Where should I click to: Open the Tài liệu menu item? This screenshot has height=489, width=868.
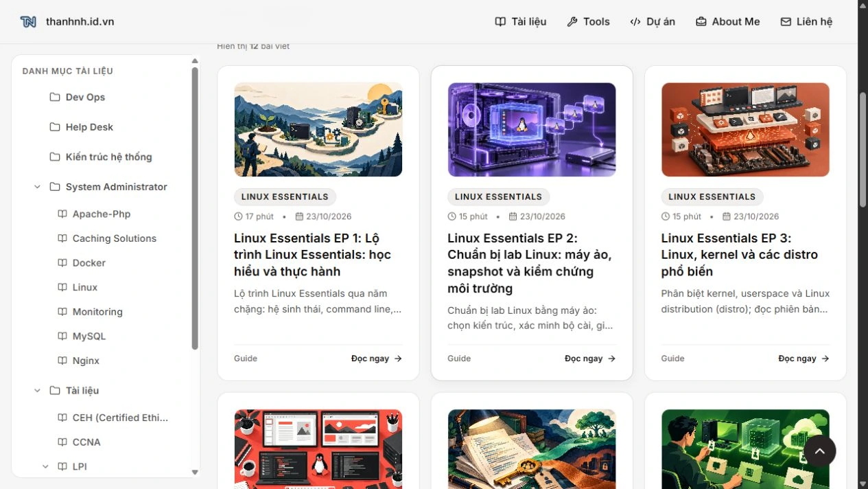pyautogui.click(x=521, y=22)
